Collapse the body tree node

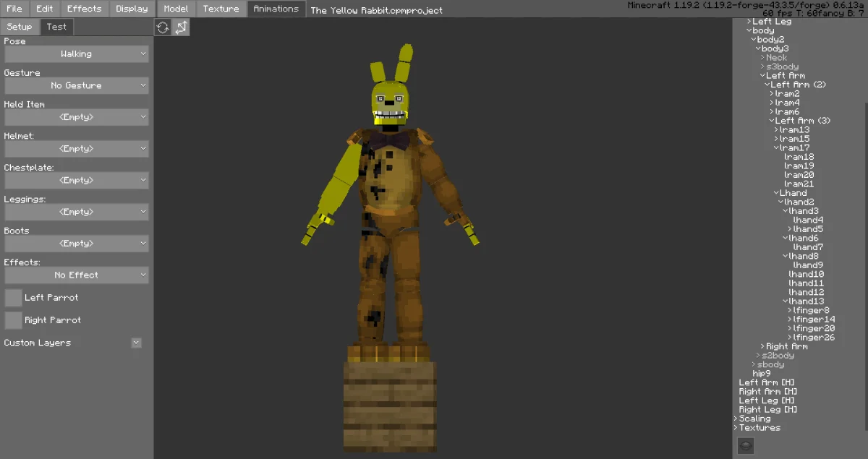(749, 30)
